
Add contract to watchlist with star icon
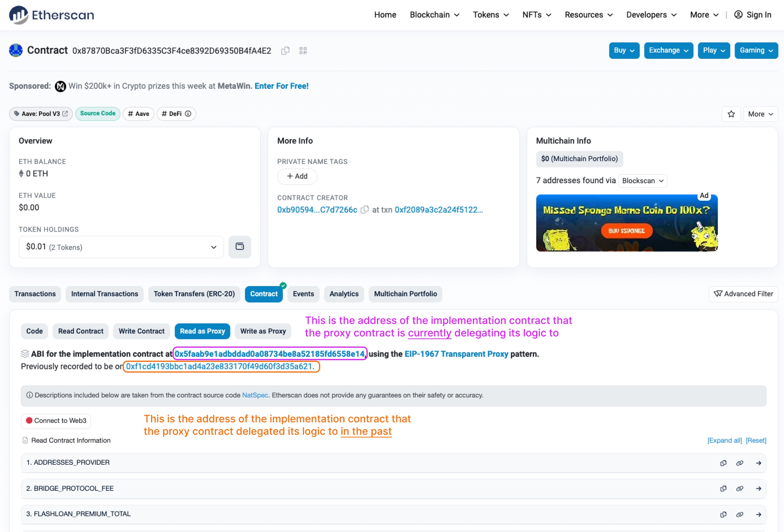pos(731,114)
